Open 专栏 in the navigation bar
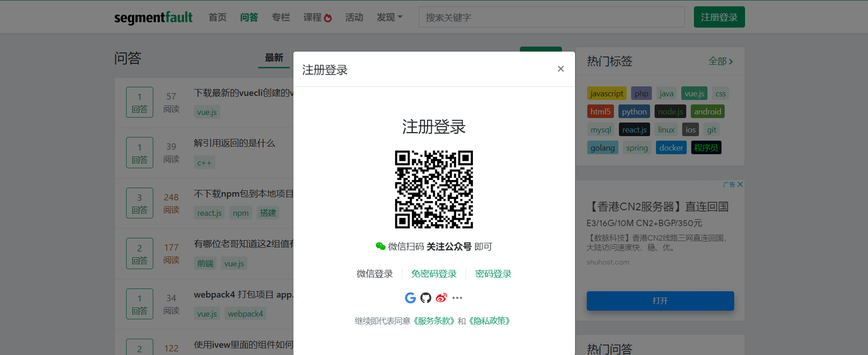 coord(281,17)
